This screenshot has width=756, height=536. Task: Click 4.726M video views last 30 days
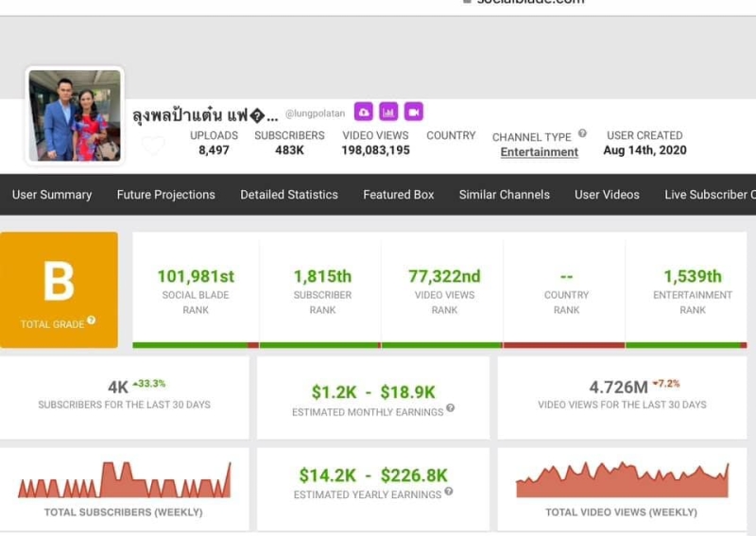pyautogui.click(x=619, y=387)
